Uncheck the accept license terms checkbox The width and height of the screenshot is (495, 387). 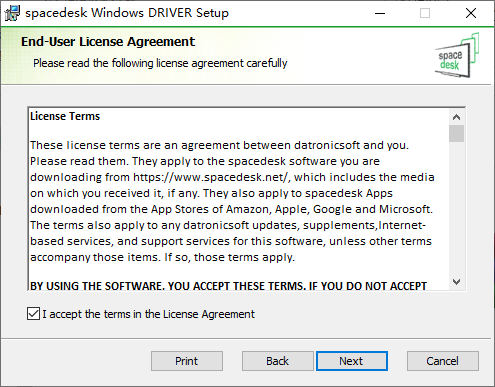click(33, 314)
